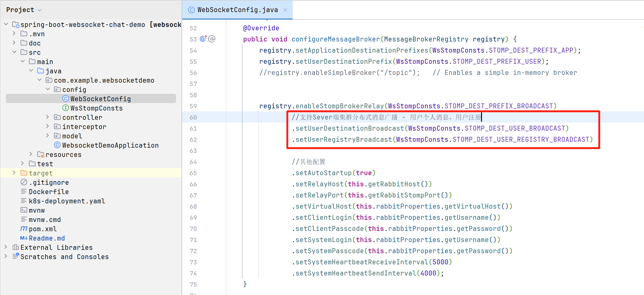
Task: Click the WebsocketDemoApplication class icon
Action: (x=57, y=145)
